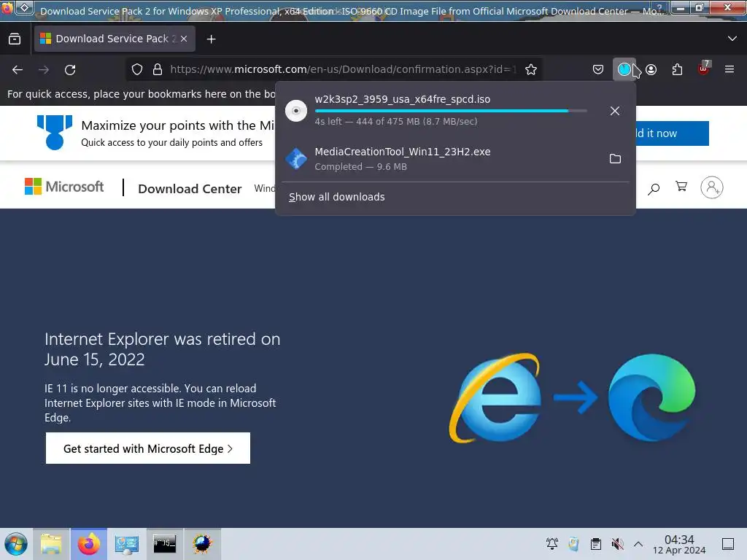Open notifications bell in system tray
747x560 pixels.
tap(552, 544)
